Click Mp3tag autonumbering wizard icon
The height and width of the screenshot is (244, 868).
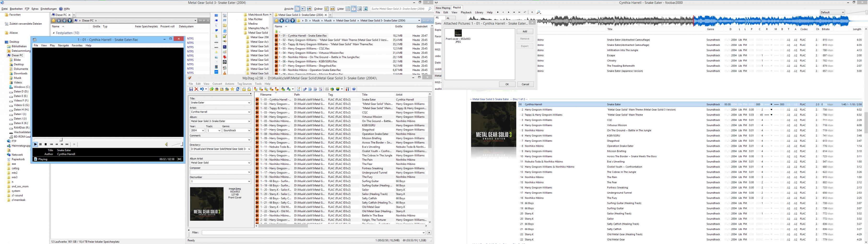tap(321, 89)
